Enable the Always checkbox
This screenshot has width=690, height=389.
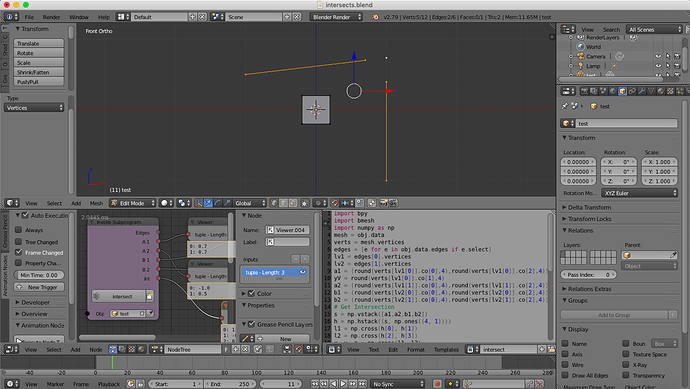(18, 230)
